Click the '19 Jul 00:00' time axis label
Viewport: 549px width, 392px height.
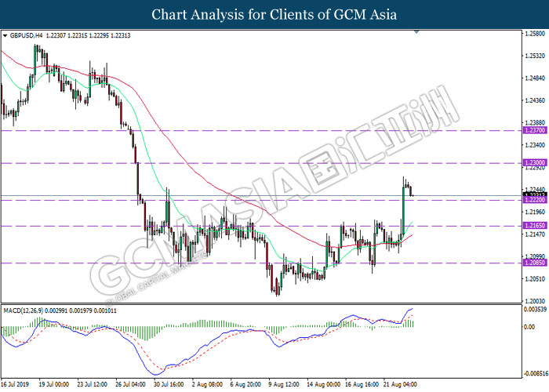(x=54, y=384)
